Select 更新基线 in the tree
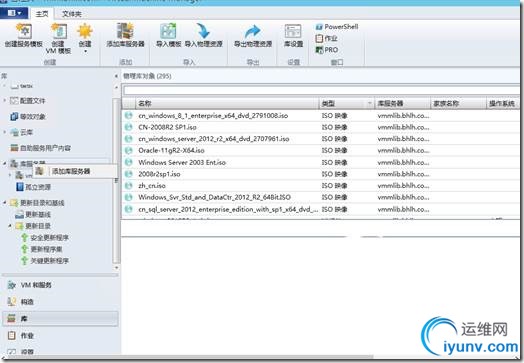 click(x=38, y=214)
